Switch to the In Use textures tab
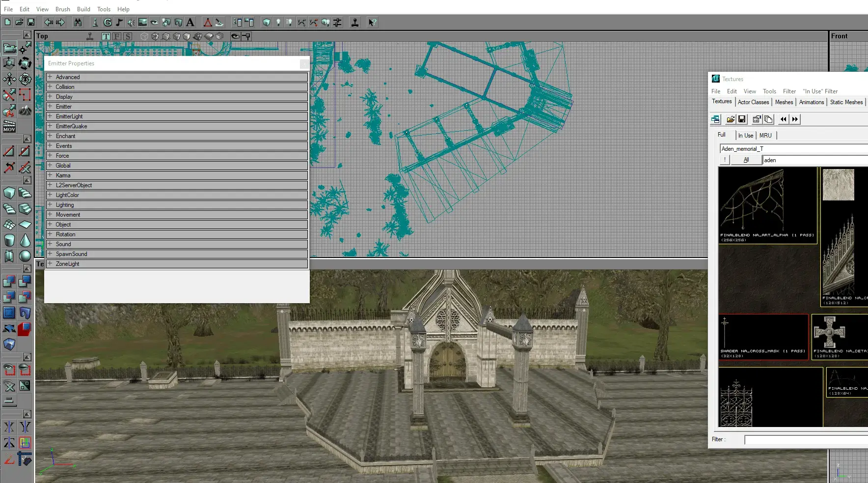 click(745, 136)
